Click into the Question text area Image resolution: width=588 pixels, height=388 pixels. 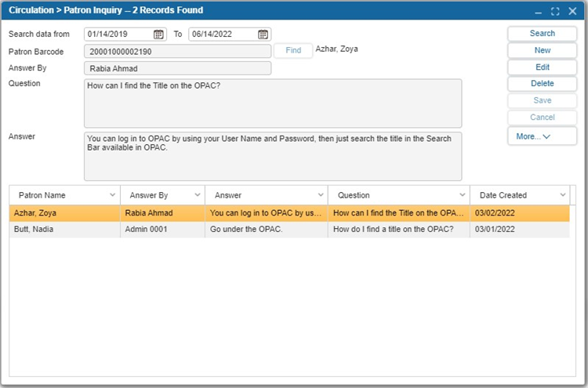[x=273, y=103]
